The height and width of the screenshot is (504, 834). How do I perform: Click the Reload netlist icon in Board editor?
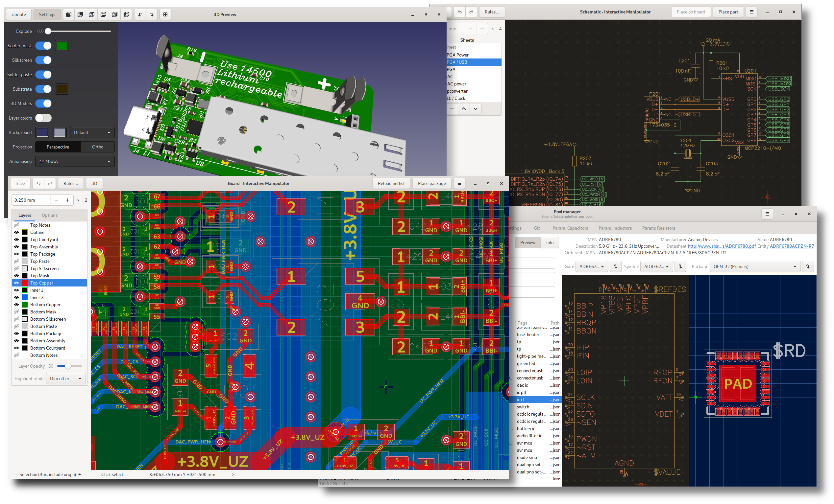click(x=391, y=183)
